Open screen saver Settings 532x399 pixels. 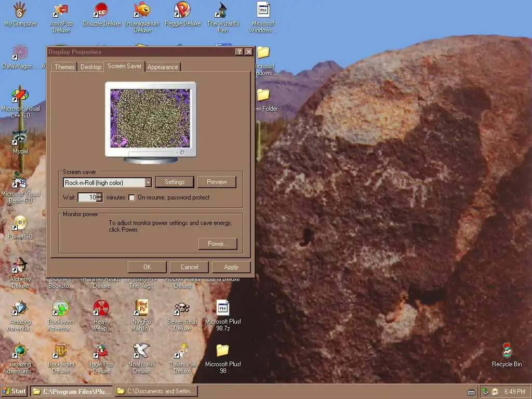point(175,182)
